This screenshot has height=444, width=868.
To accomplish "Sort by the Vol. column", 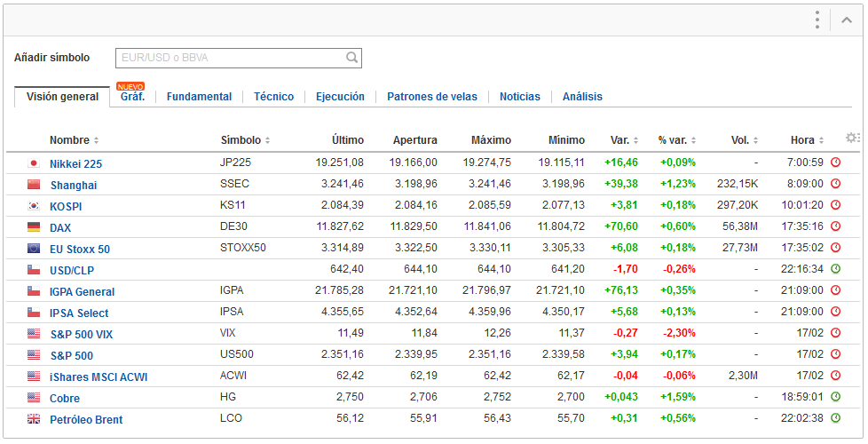I will pos(745,140).
